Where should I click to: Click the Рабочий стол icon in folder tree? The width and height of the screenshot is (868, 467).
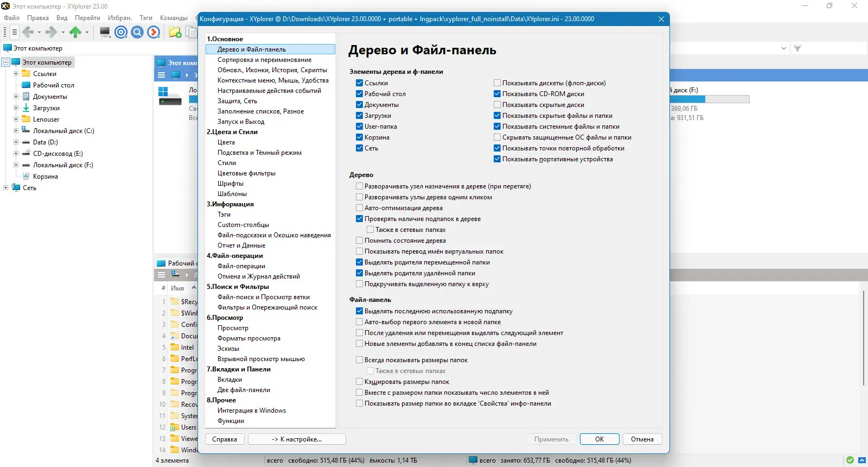click(x=26, y=85)
